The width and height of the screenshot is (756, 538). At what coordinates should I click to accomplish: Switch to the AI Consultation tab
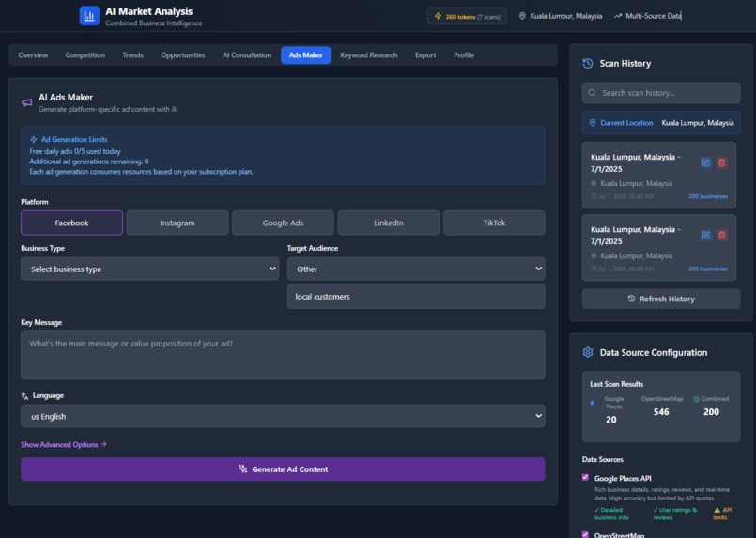[x=247, y=55]
